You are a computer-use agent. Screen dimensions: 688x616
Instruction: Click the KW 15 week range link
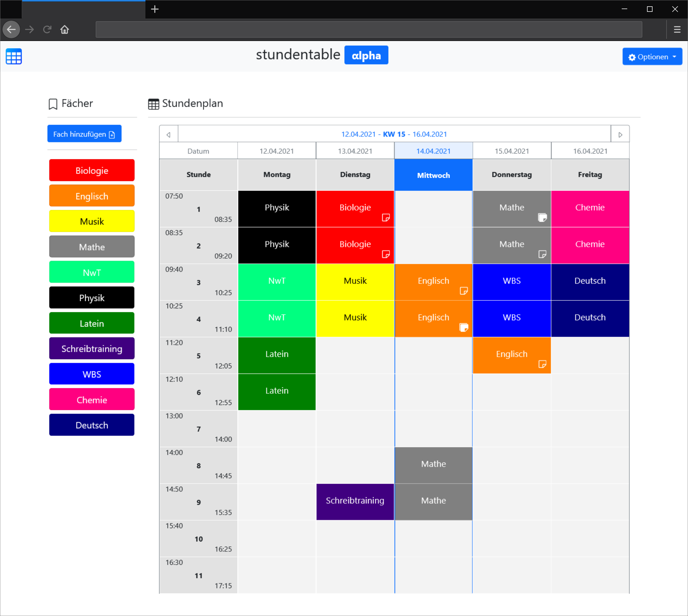[x=394, y=134]
